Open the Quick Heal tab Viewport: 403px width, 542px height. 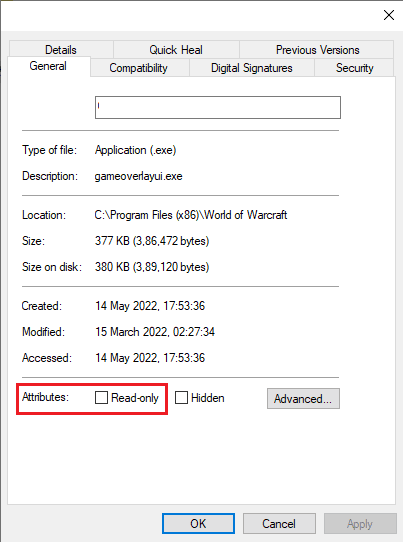(176, 49)
